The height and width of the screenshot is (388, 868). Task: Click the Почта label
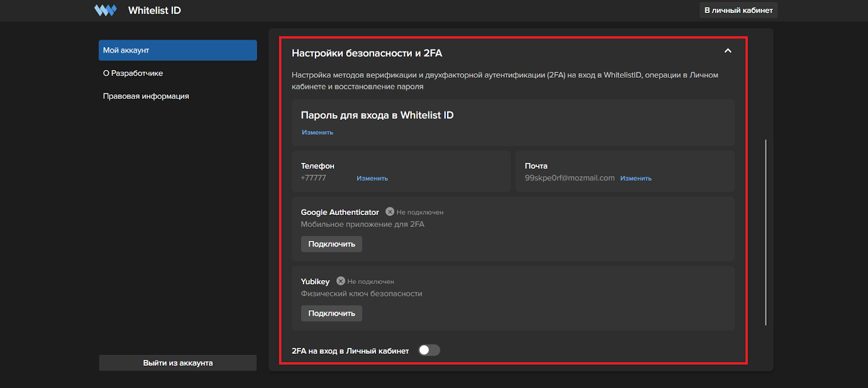coord(536,166)
